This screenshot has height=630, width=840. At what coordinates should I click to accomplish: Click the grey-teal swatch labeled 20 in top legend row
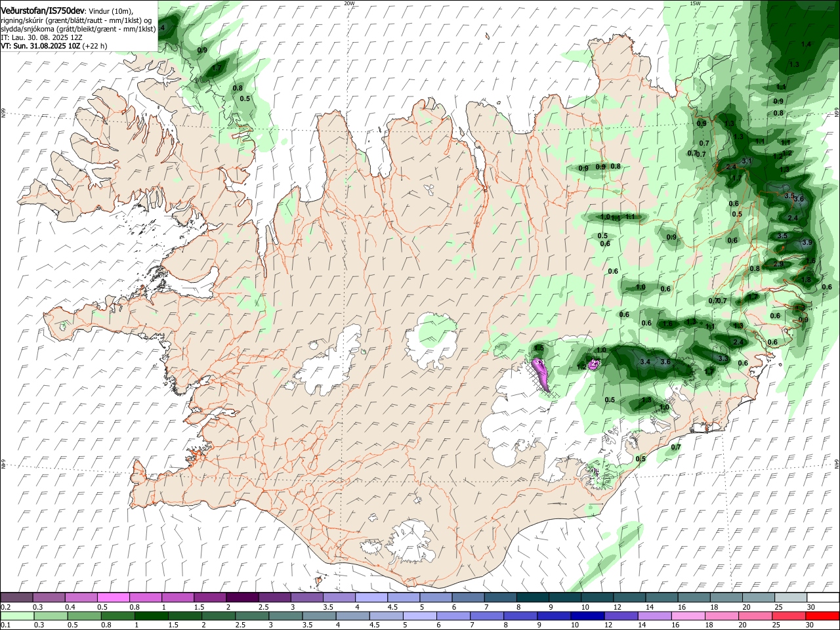coord(759,598)
